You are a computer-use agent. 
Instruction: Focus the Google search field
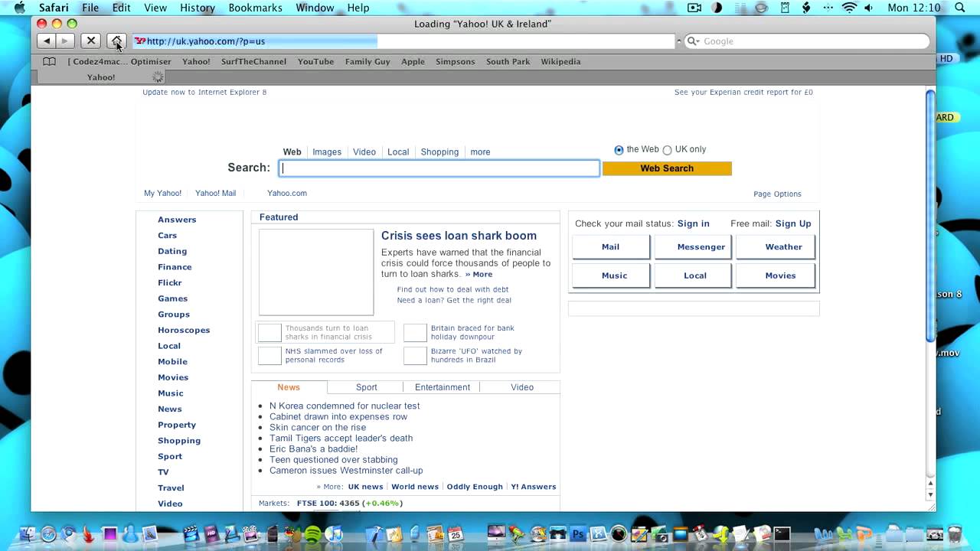808,41
